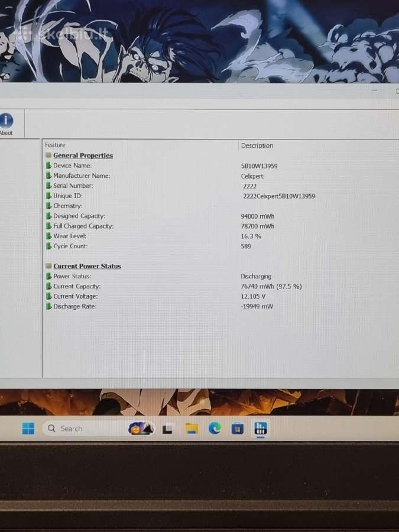Click the Current Power Status group icon
The height and width of the screenshot is (532, 399).
(48, 266)
